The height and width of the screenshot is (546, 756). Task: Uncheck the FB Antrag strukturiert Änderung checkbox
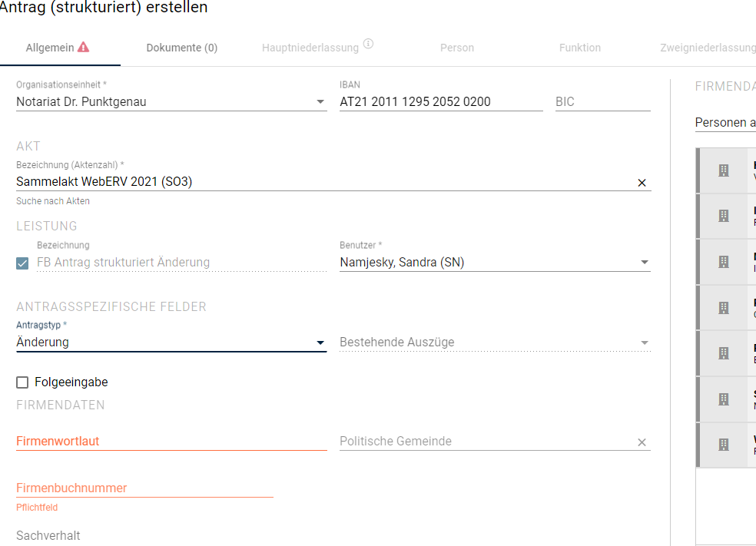(22, 263)
